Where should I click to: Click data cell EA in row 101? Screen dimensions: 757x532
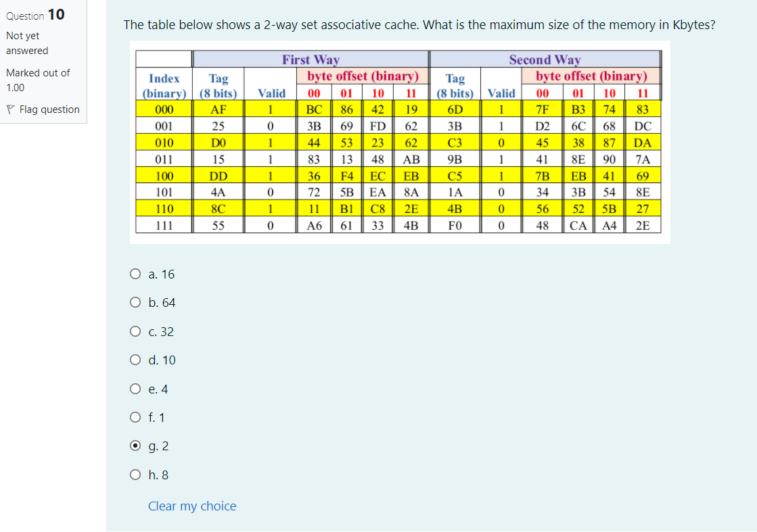(377, 192)
